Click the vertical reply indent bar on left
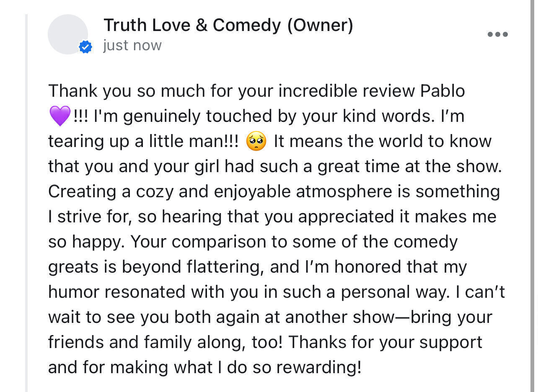538x392 pixels. [26, 203]
